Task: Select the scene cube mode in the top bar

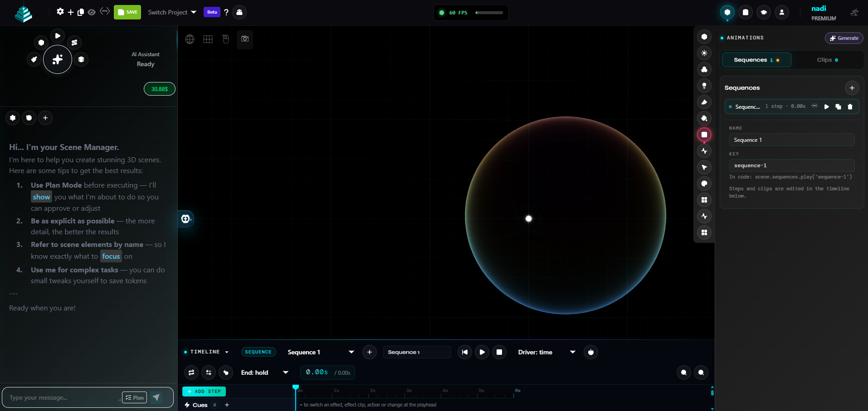Action: pos(727,12)
